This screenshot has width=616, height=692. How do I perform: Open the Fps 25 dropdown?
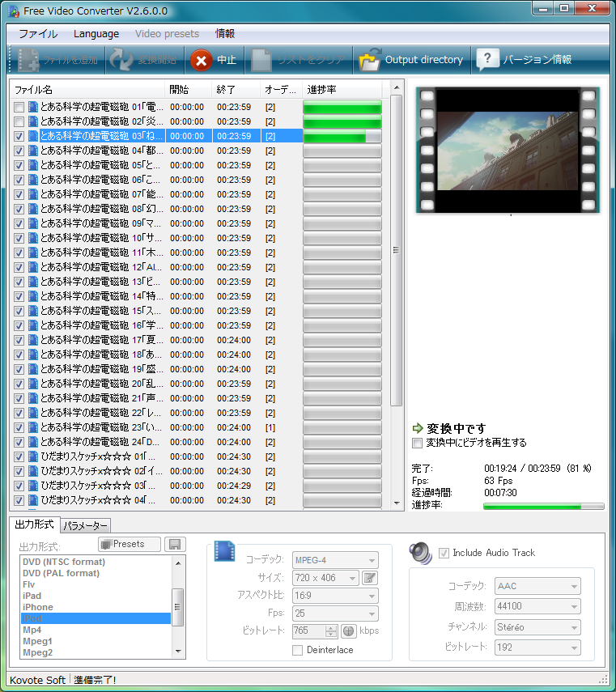tap(335, 613)
